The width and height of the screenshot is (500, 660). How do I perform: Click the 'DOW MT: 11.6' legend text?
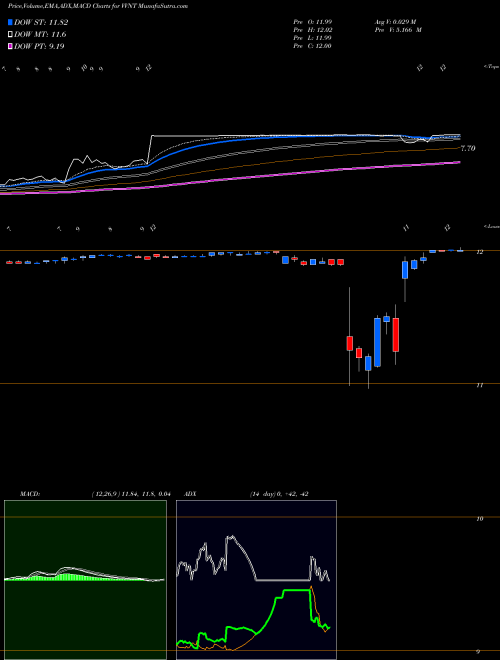click(x=40, y=35)
